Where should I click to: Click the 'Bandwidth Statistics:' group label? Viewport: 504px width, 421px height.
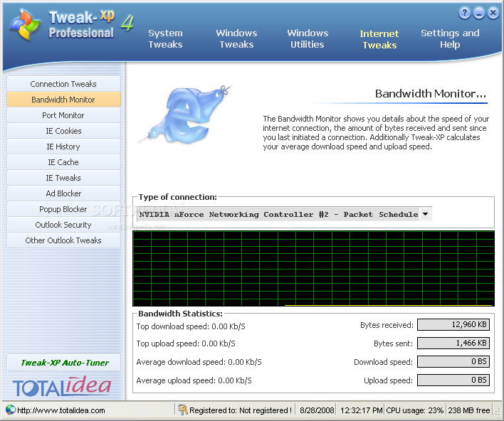(x=180, y=314)
